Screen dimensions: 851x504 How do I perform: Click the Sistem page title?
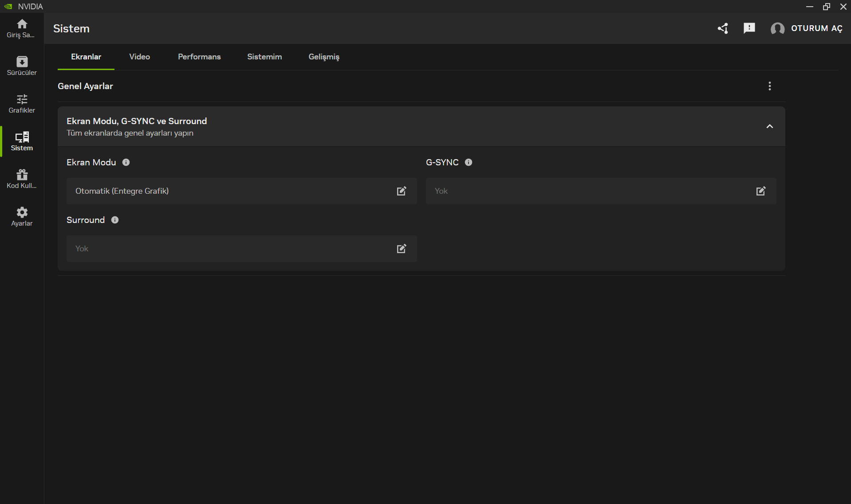point(71,28)
